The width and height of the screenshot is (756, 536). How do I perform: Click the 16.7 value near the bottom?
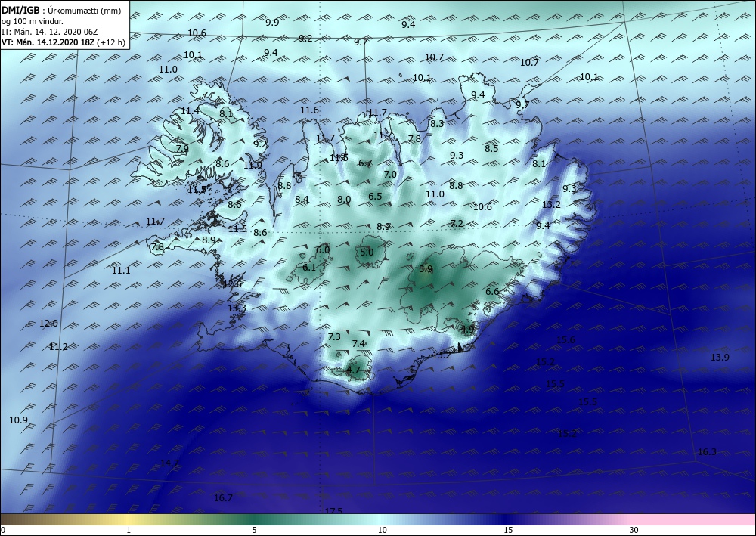[223, 498]
